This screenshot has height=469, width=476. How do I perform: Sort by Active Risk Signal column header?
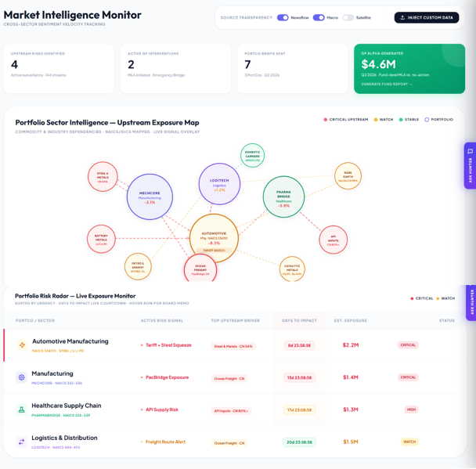tap(162, 320)
